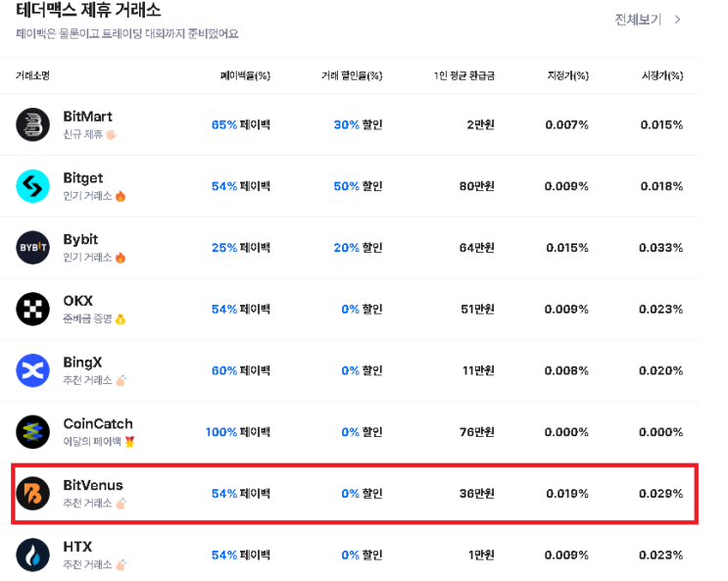Image resolution: width=728 pixels, height=581 pixels.
Task: Click the clap emoji under BingX
Action: (x=121, y=380)
